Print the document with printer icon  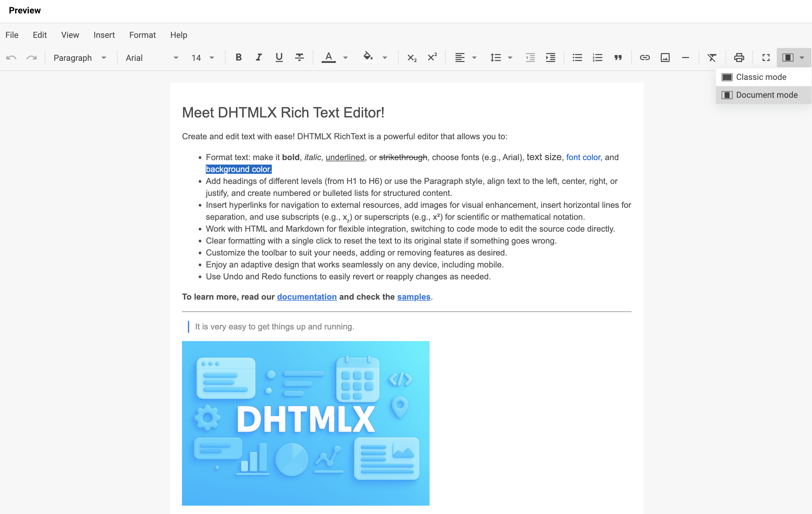coord(739,58)
